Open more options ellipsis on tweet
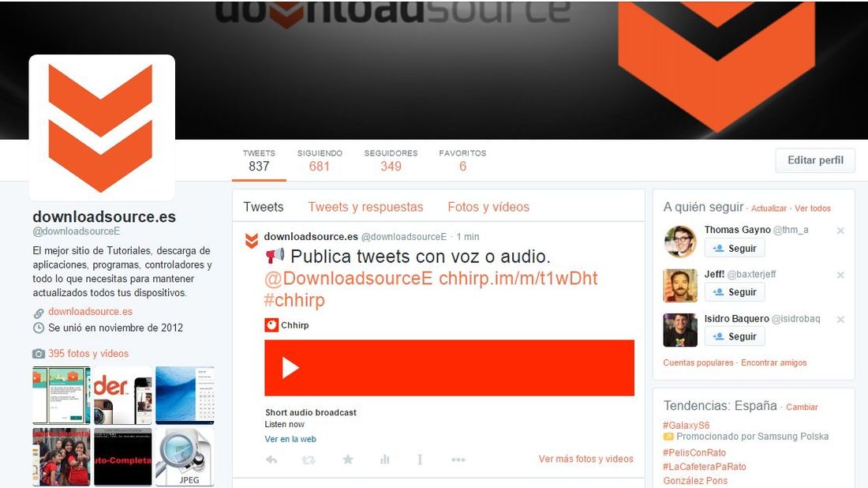The height and width of the screenshot is (488, 868). coord(458,460)
